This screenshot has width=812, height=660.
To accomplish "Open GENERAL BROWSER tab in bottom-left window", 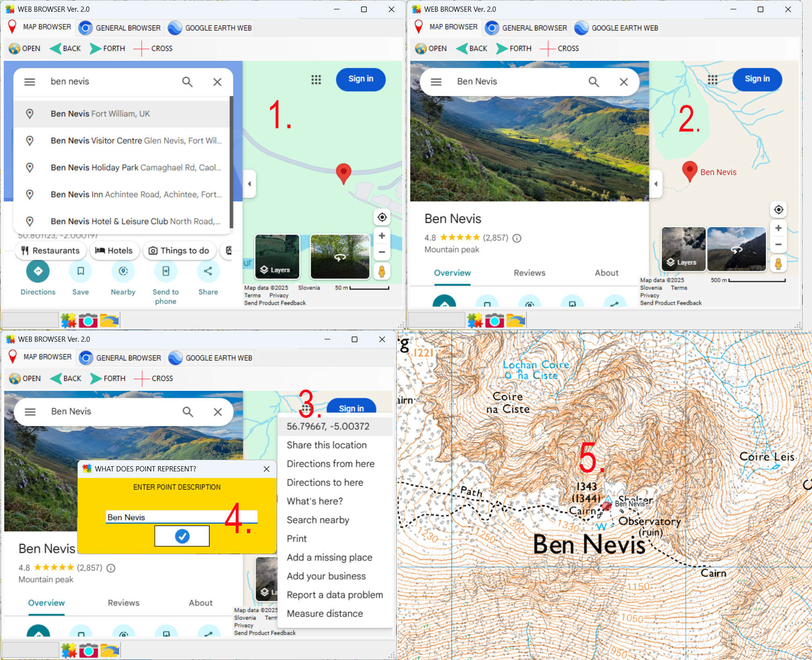I will tap(120, 358).
